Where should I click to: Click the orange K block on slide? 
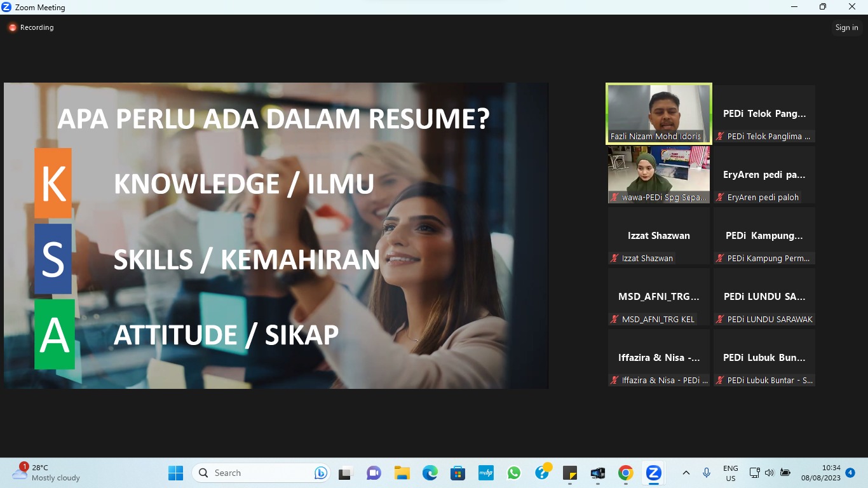(53, 183)
